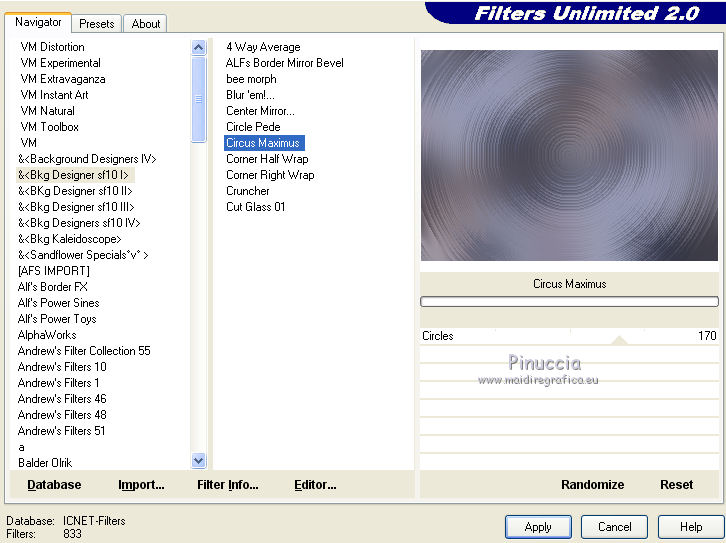Choose the Blur 'em!... filter
726x543 pixels.
[x=250, y=95]
